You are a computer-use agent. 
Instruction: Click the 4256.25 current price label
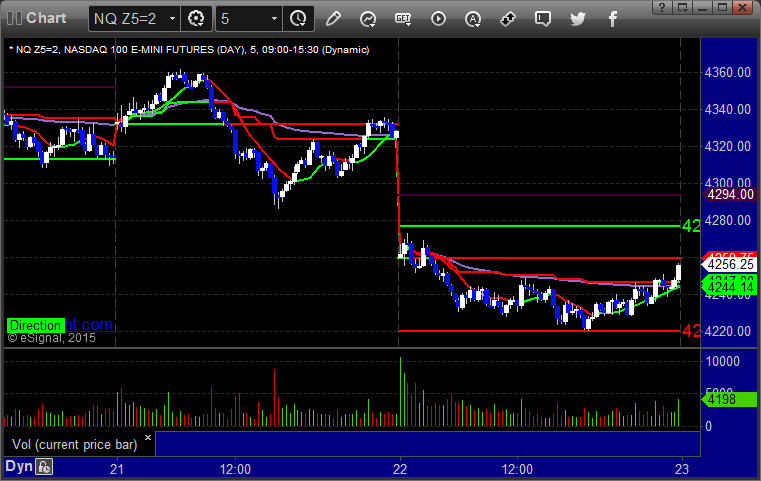click(x=729, y=265)
